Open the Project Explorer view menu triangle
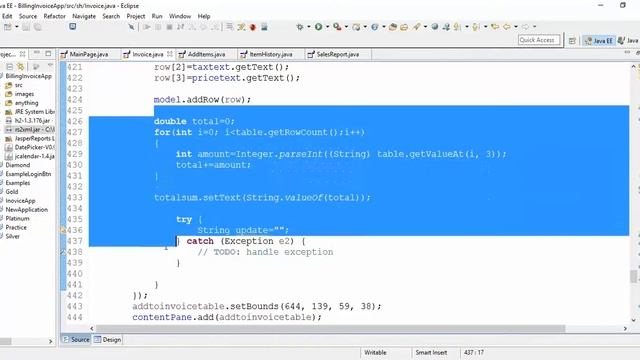640x360 pixels. pyautogui.click(x=50, y=65)
